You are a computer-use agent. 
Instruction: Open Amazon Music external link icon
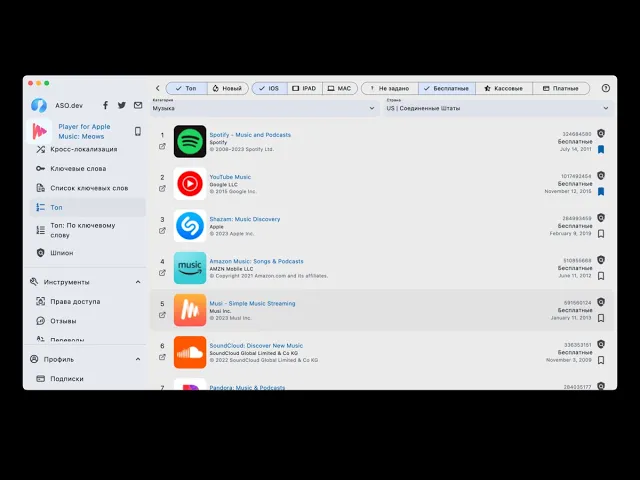162,273
